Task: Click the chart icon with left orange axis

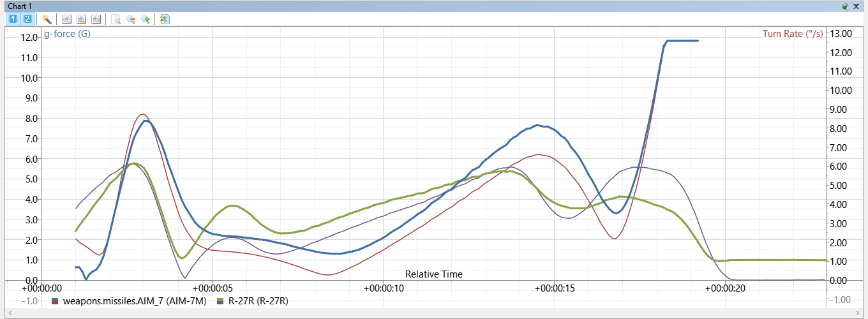Action: 66,19
